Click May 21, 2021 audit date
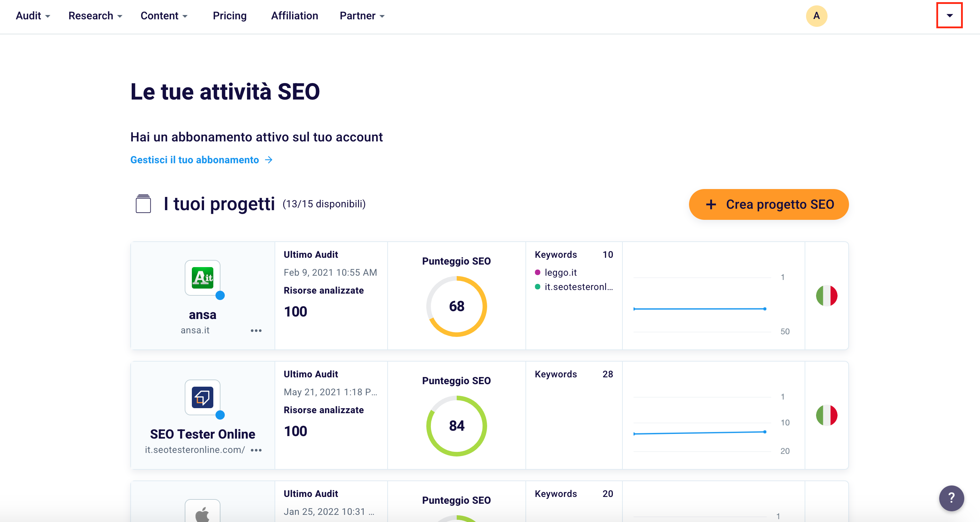Screen dimensions: 980x522 pyautogui.click(x=330, y=392)
